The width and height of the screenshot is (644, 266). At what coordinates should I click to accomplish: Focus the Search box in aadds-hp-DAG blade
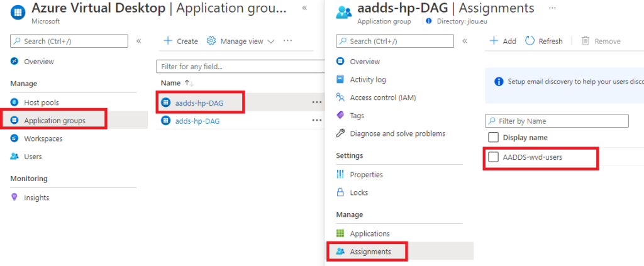tap(395, 41)
